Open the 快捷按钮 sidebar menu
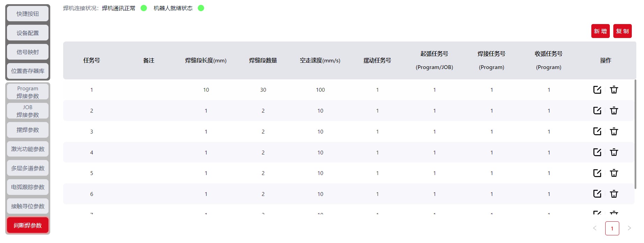This screenshot has width=644, height=243. (x=28, y=14)
